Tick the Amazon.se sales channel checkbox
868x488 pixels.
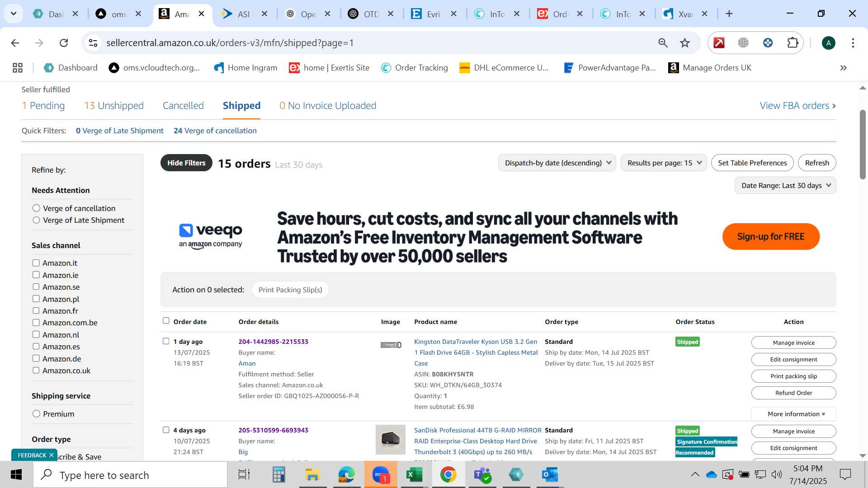click(x=36, y=287)
